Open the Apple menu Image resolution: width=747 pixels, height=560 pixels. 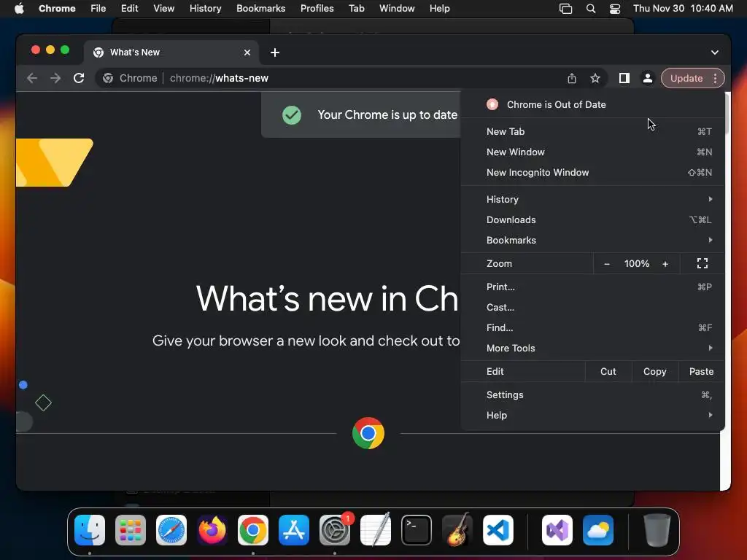(19, 9)
